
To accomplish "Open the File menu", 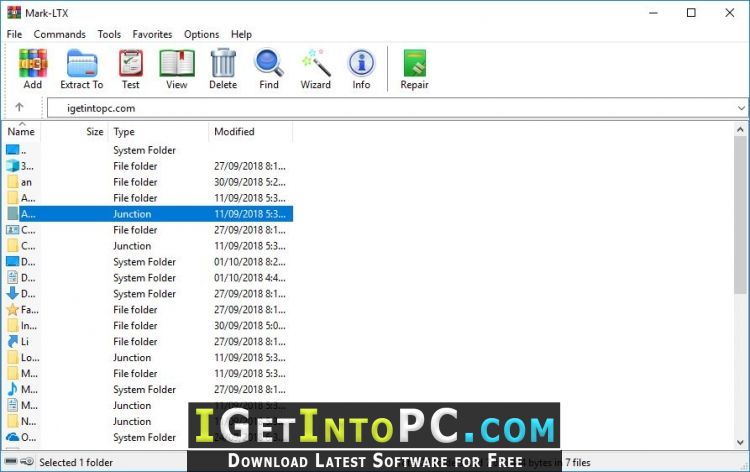I will coord(14,34).
